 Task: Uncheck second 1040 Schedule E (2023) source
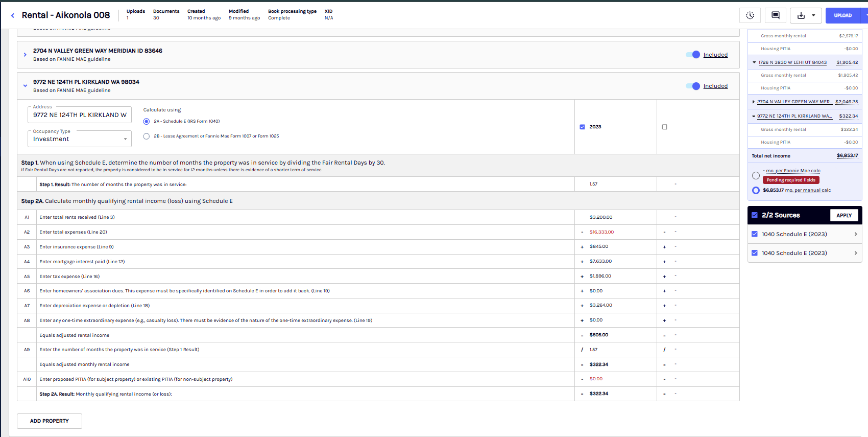(755, 253)
